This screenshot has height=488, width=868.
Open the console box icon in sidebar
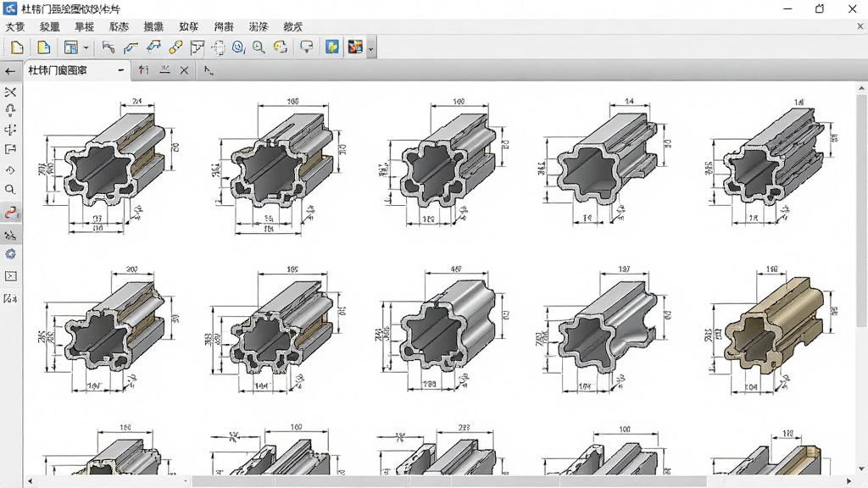click(x=10, y=276)
